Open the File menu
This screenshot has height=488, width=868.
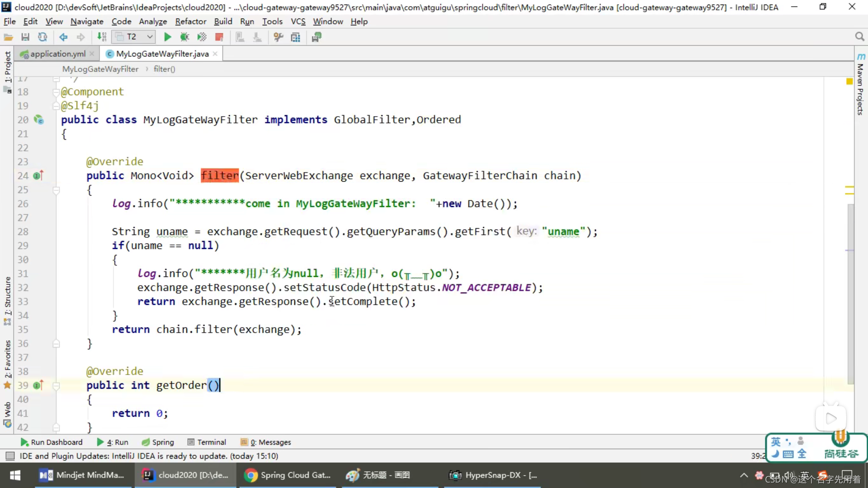tap(9, 21)
